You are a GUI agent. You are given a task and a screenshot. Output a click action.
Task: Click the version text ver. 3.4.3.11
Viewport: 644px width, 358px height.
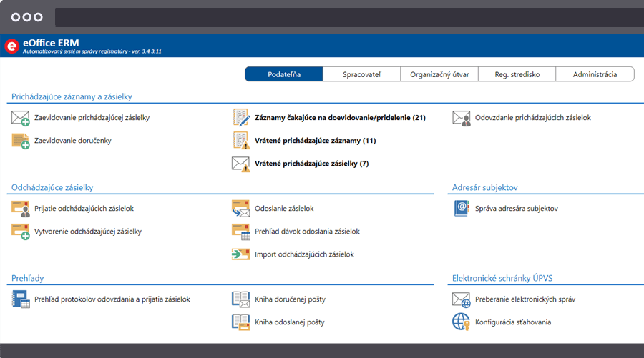pos(147,51)
